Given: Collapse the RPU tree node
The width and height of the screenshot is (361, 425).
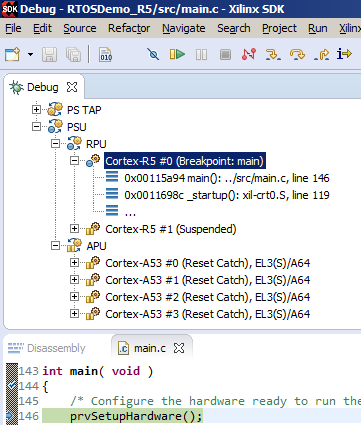Looking at the screenshot, I should coord(55,143).
